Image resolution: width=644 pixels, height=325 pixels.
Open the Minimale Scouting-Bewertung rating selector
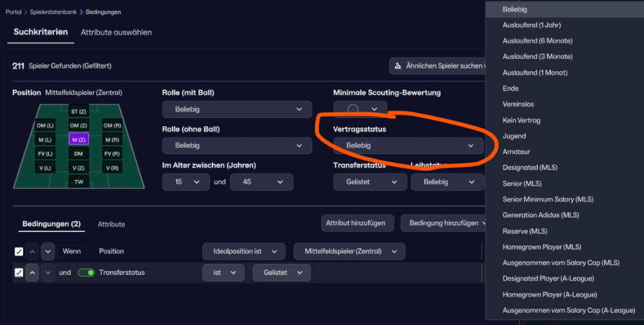[360, 110]
